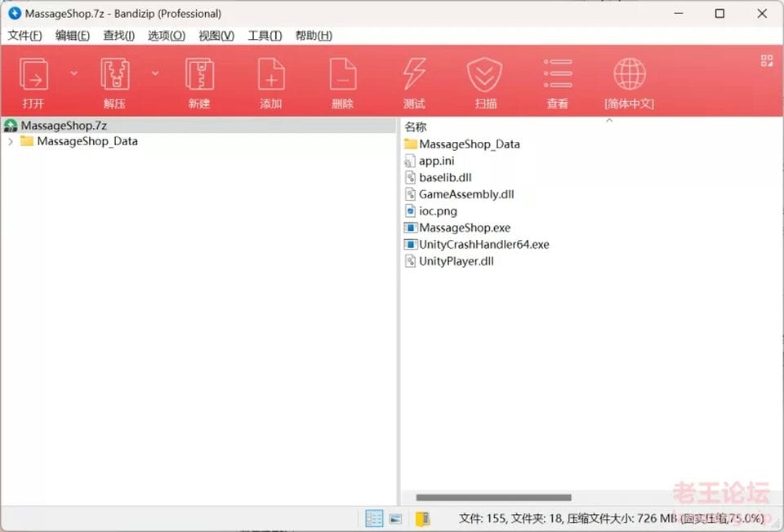The height and width of the screenshot is (532, 784).
Task: Minimize the Bandizip window
Action: coord(679,14)
